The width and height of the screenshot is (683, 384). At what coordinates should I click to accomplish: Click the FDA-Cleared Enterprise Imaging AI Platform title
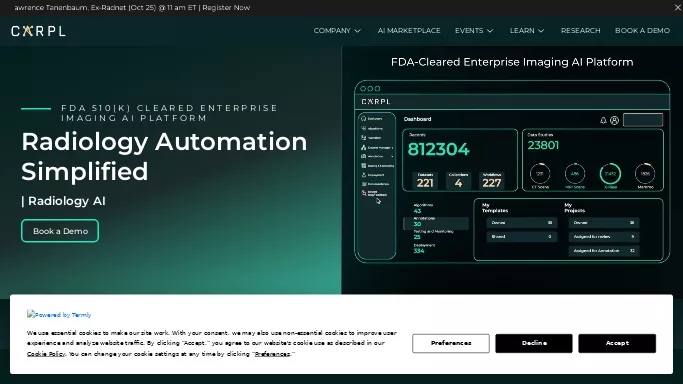coord(512,62)
